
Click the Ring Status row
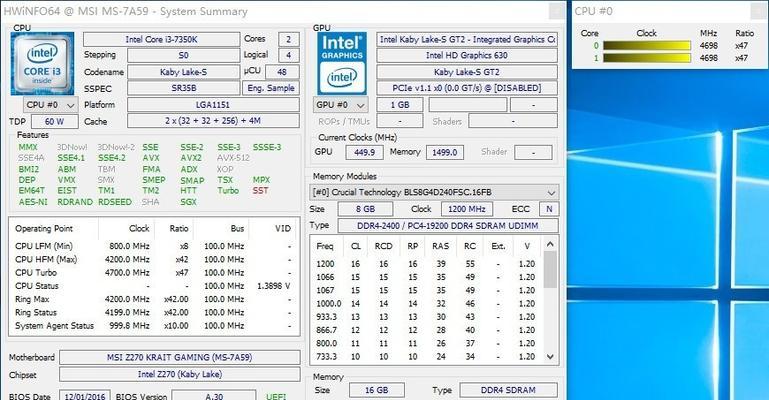point(154,312)
